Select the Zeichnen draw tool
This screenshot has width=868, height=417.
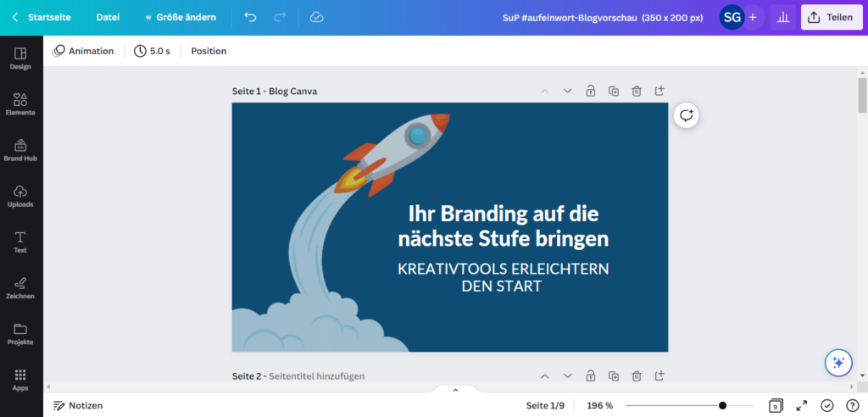(x=20, y=288)
